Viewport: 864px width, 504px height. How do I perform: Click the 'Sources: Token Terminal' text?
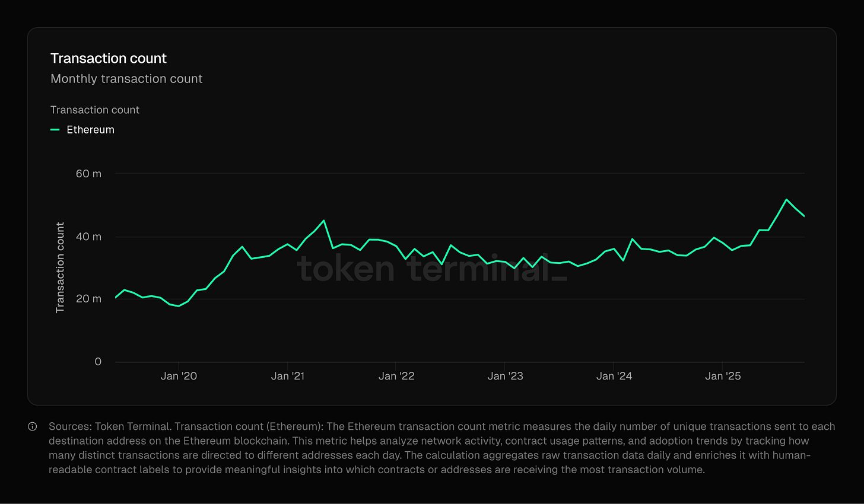tap(109, 426)
